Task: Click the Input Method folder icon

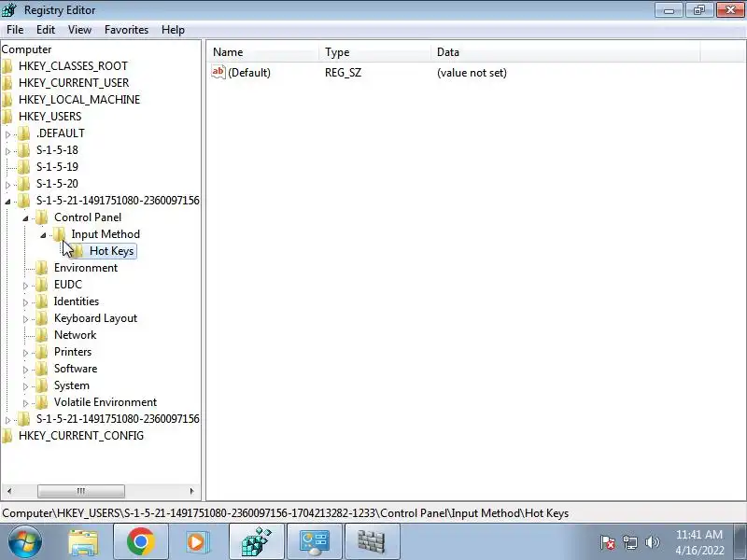Action: tap(59, 234)
